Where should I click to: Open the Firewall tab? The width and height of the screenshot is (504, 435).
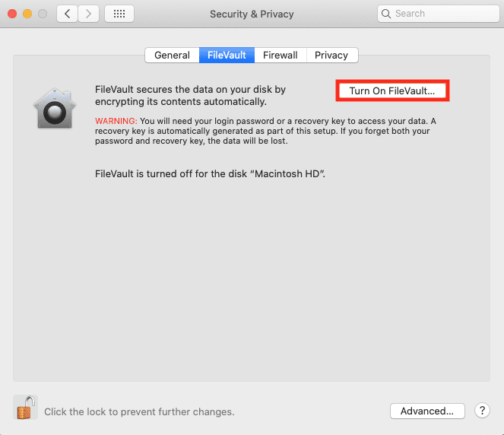click(281, 56)
